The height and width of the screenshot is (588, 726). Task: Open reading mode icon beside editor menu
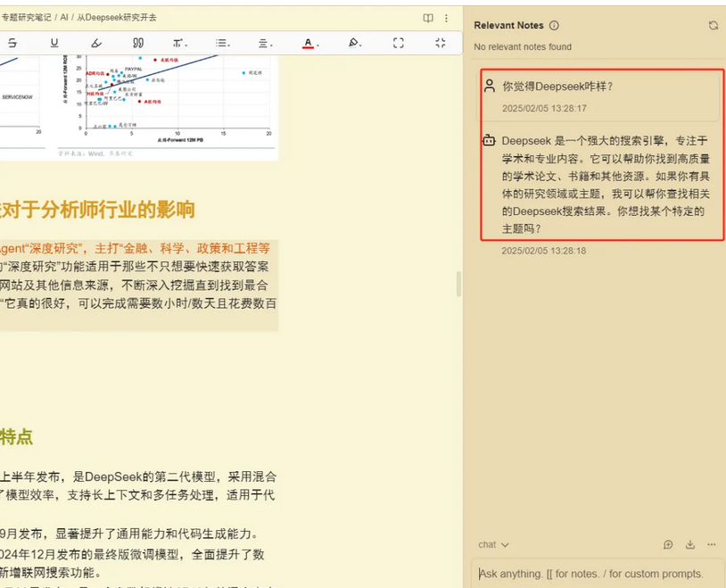[428, 17]
